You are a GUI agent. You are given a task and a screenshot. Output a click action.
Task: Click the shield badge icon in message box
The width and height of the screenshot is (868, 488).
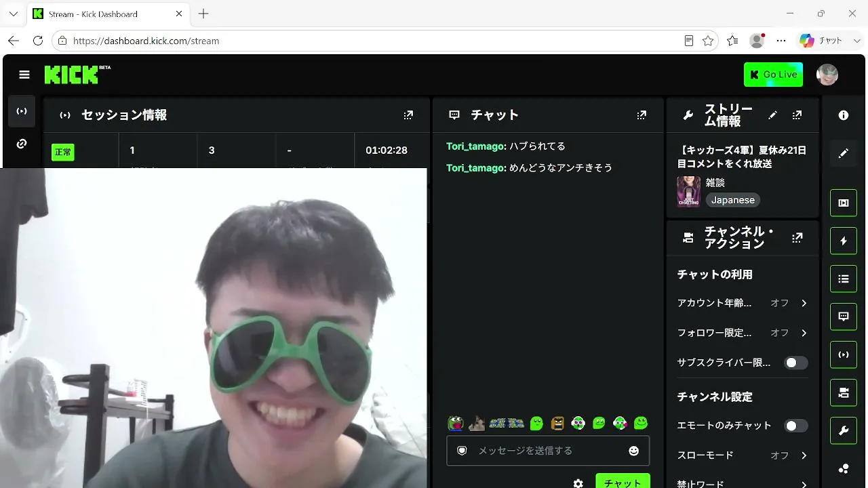pos(462,451)
